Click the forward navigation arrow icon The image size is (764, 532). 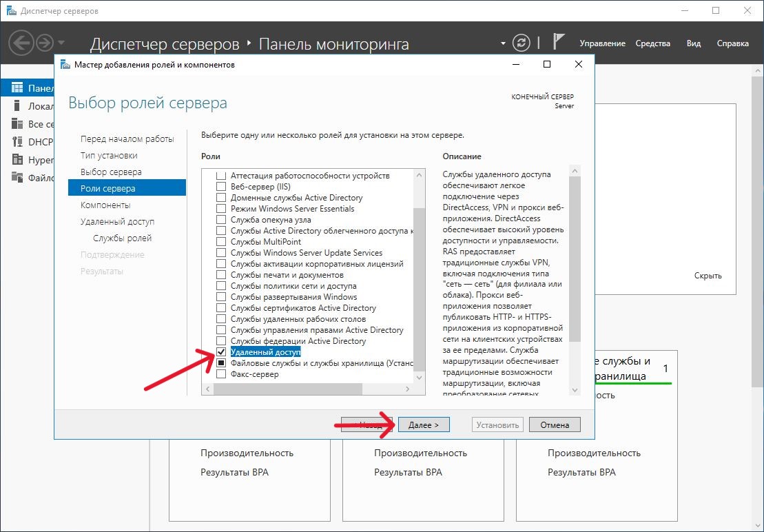coord(45,43)
